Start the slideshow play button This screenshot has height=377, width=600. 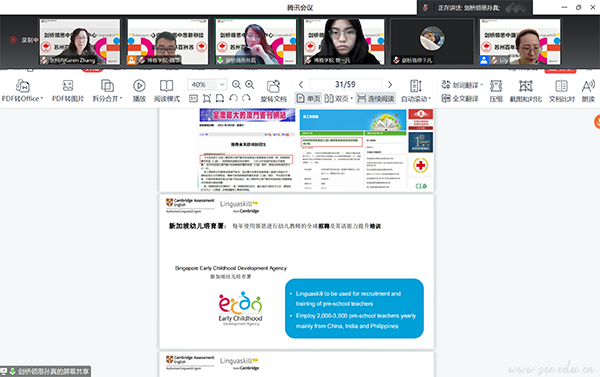(139, 91)
